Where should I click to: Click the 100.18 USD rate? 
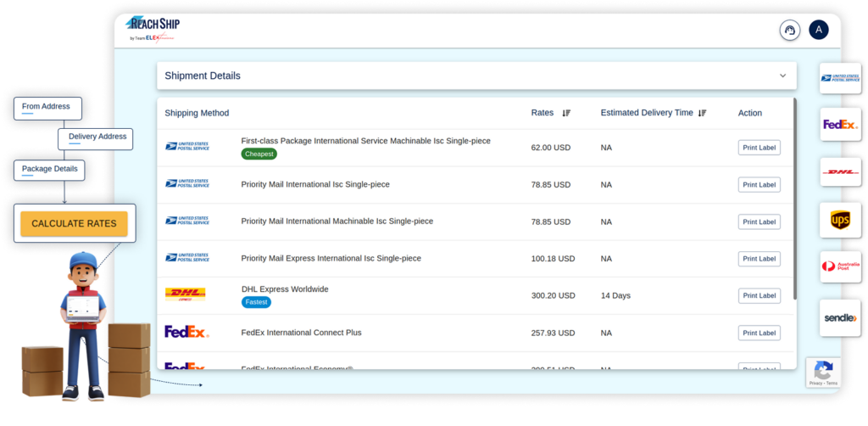[x=553, y=259]
